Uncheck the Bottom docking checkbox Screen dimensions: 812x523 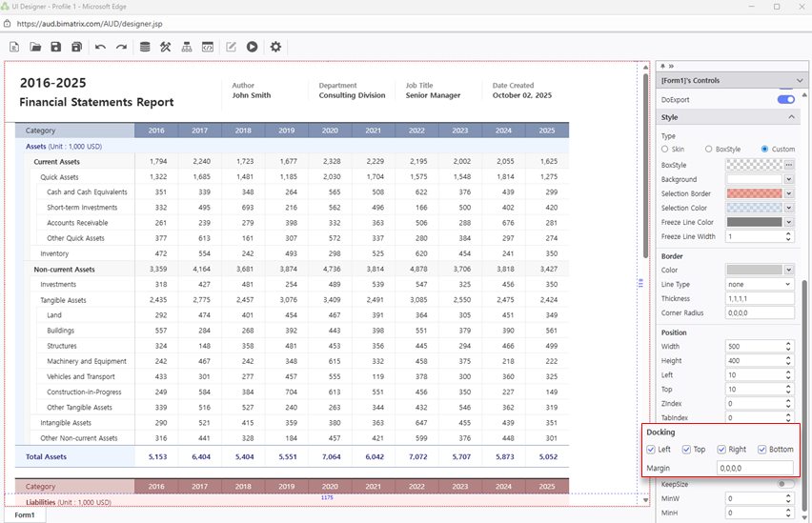pos(761,450)
